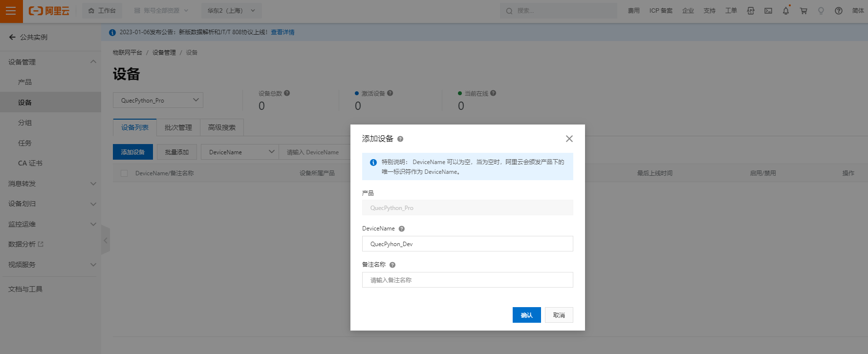This screenshot has height=354, width=868.
Task: Cancel the dialog with 取消
Action: tap(559, 315)
